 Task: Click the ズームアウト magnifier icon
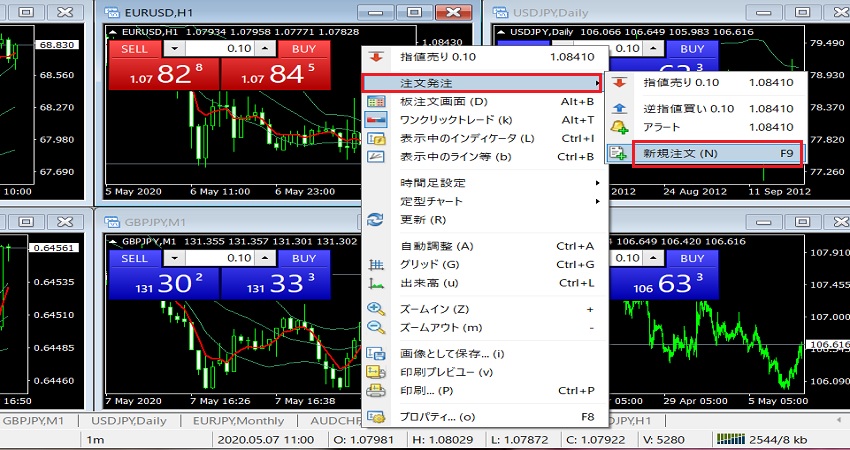(x=376, y=327)
